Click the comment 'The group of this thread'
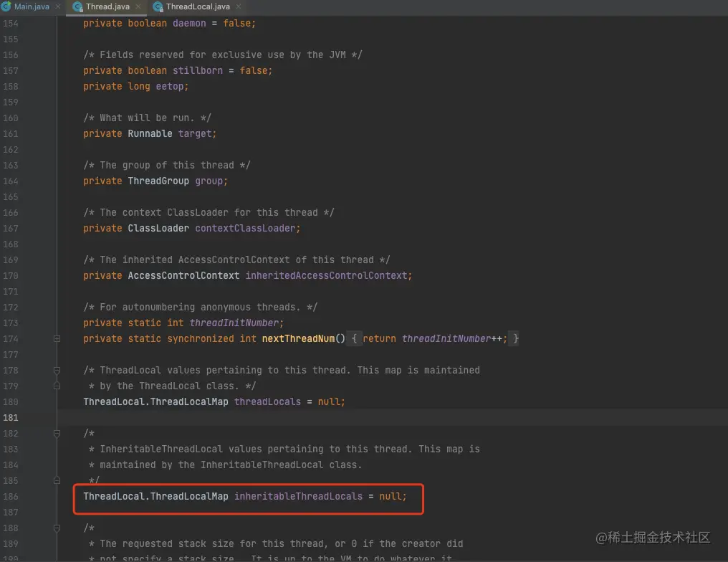728x562 pixels. (167, 166)
